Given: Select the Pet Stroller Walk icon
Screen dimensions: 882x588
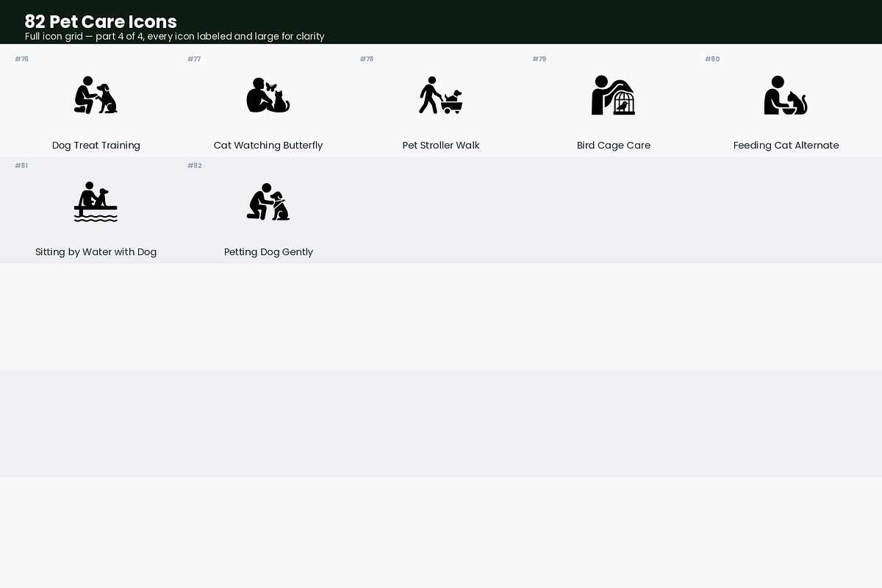Looking at the screenshot, I should [x=441, y=95].
